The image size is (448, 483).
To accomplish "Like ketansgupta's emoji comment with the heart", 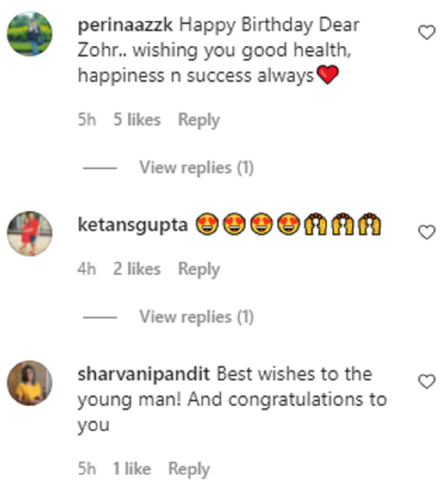I will [x=427, y=232].
